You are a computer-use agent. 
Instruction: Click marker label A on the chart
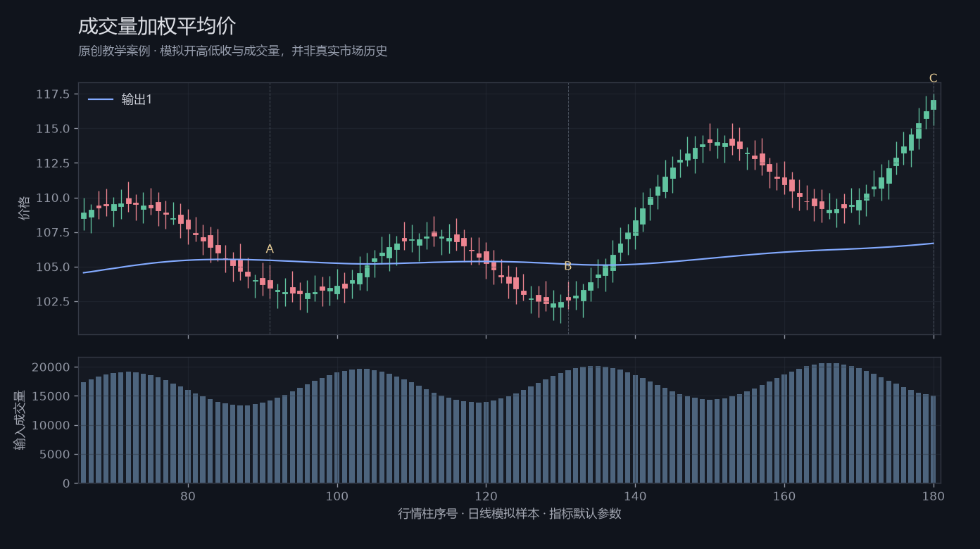[x=270, y=249]
